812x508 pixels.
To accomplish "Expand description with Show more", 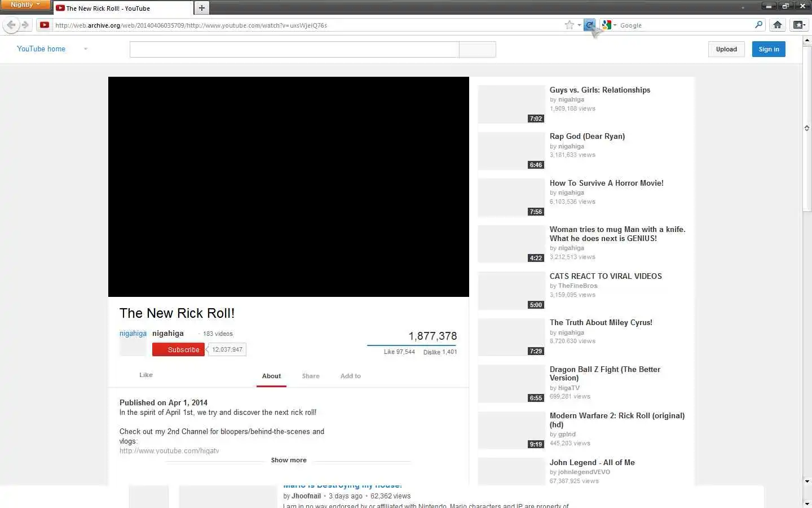I will click(x=289, y=460).
